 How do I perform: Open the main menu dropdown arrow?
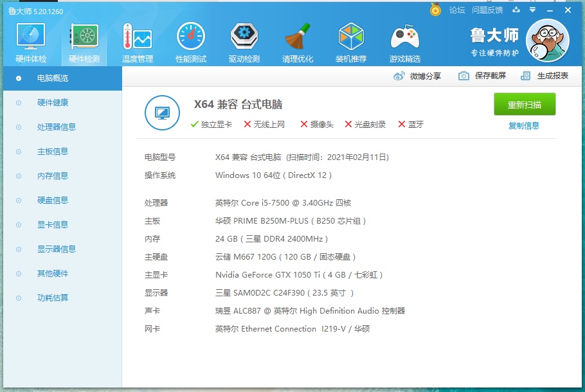coord(532,10)
